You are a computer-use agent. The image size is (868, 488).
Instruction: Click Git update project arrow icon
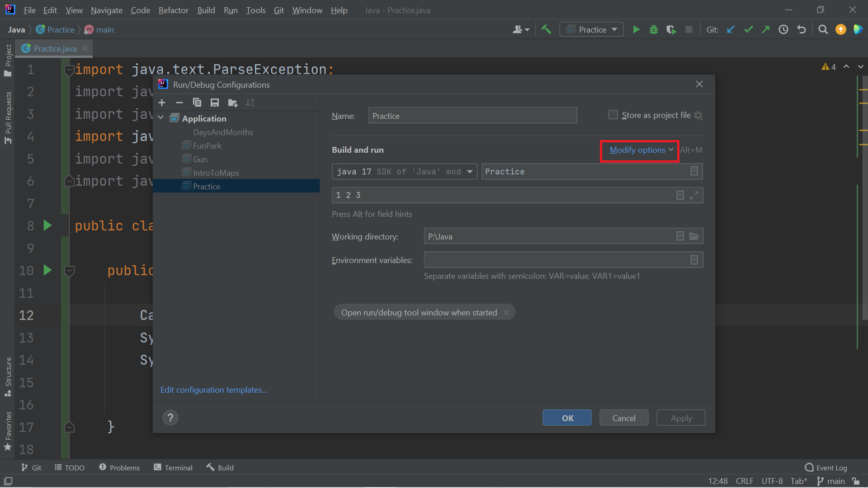pos(731,30)
